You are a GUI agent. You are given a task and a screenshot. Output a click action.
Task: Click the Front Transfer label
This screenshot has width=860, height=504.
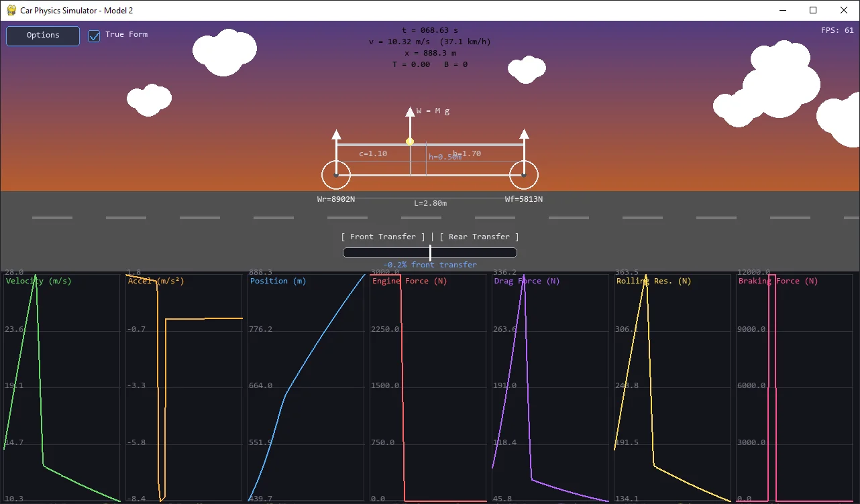(x=383, y=237)
